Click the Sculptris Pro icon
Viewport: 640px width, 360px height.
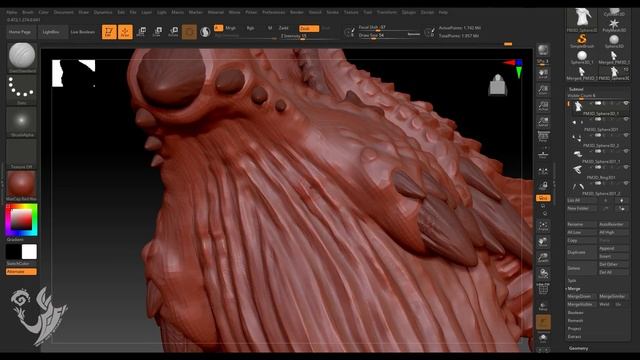[x=205, y=32]
